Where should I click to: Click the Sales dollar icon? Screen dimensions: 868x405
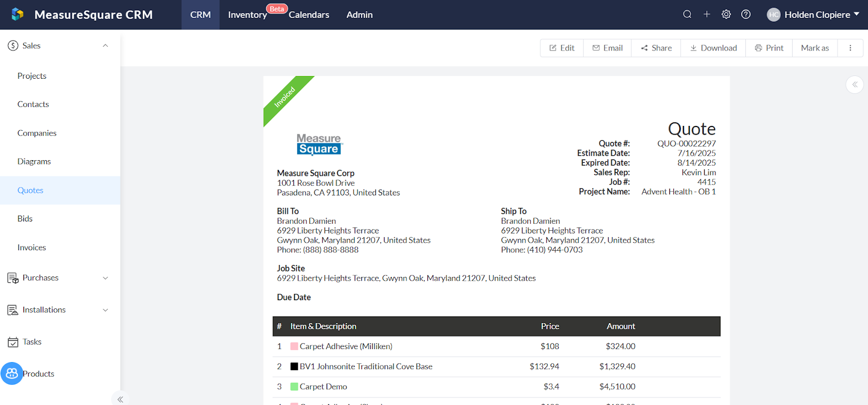tap(13, 46)
